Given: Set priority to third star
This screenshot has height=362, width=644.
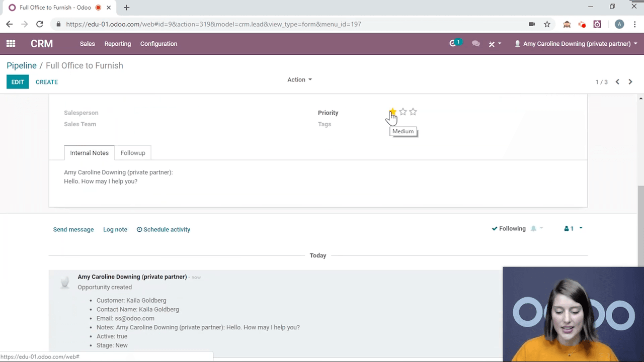Looking at the screenshot, I should point(413,112).
